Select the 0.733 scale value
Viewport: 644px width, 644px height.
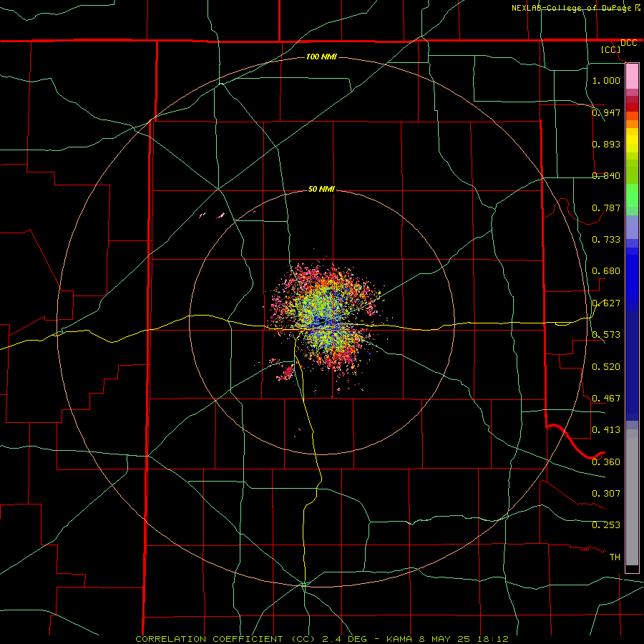(x=606, y=240)
